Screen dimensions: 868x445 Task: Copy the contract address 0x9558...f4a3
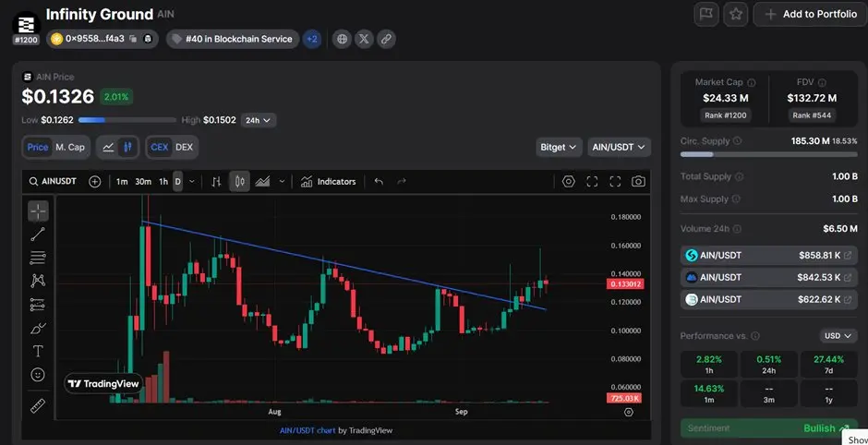tap(133, 39)
